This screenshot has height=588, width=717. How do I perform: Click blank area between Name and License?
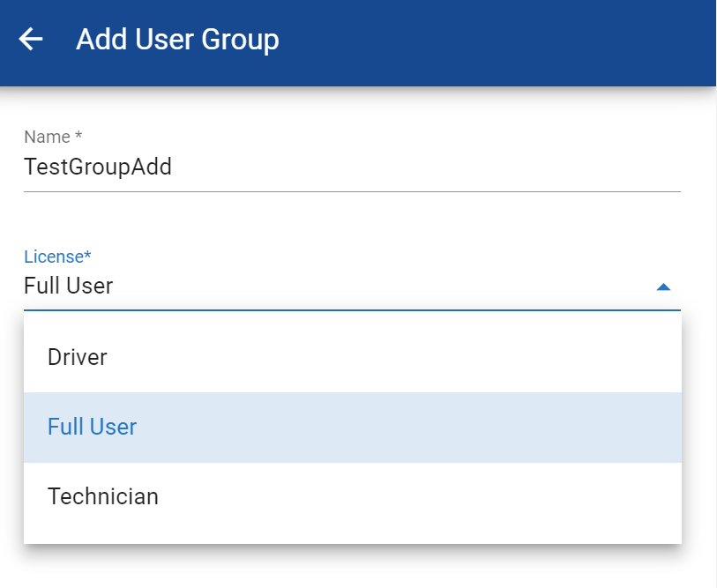pos(353,220)
